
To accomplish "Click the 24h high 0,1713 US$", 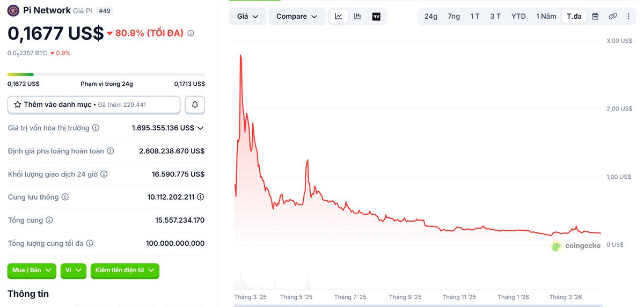I will pyautogui.click(x=189, y=84).
